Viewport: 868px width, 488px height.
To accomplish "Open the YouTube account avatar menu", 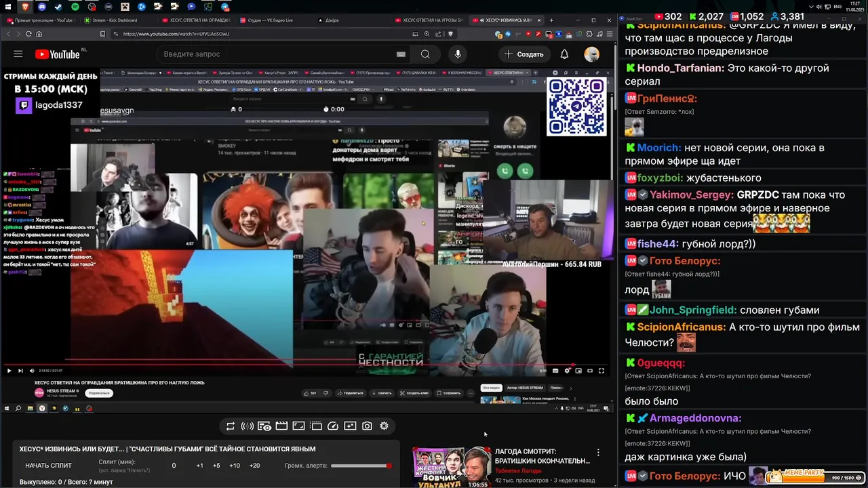I will tap(592, 54).
